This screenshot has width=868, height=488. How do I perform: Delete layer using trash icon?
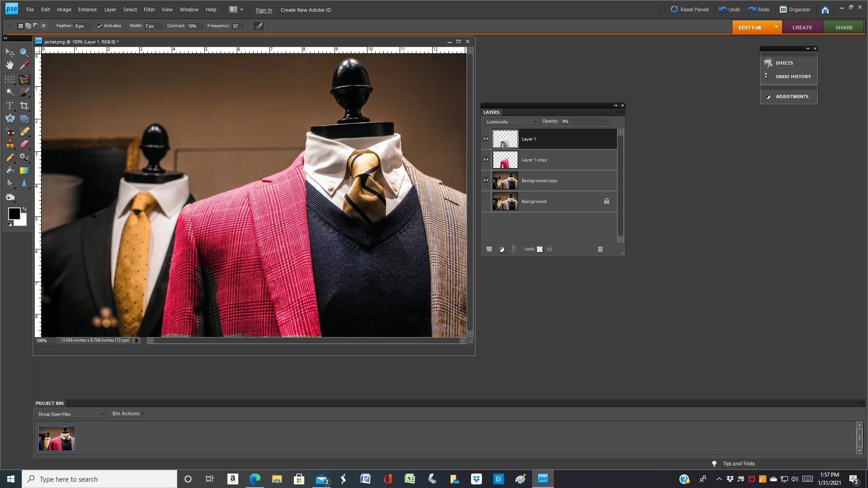tap(600, 249)
